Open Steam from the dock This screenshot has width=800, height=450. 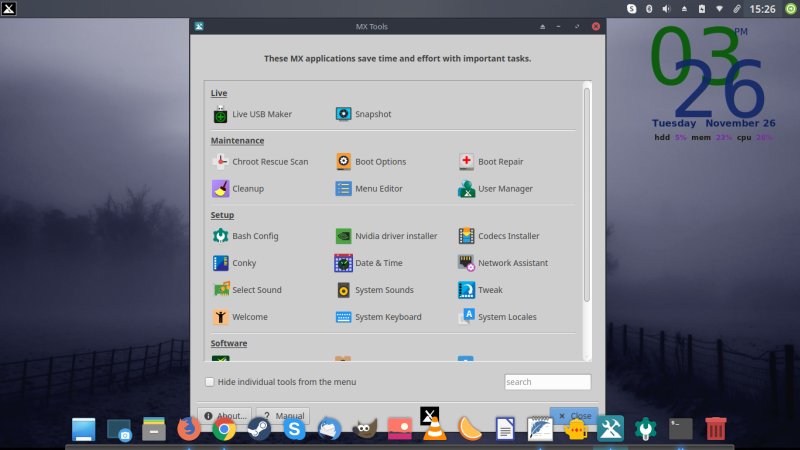tap(259, 429)
